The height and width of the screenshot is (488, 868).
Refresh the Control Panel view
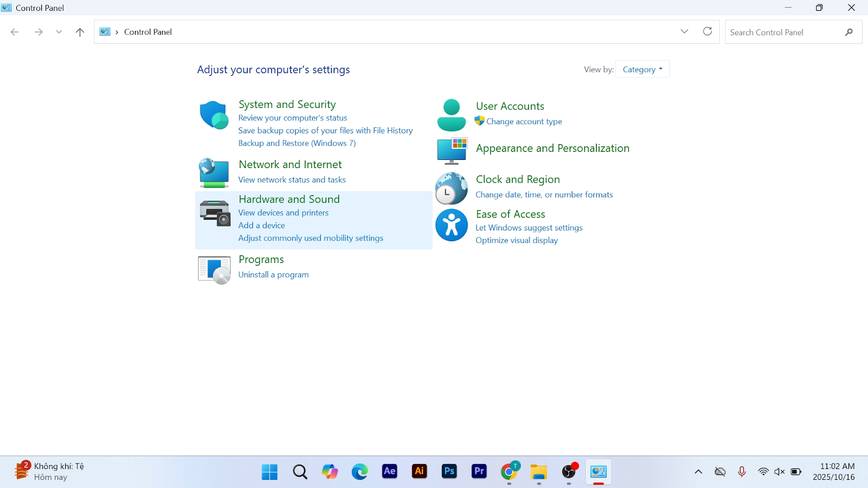pos(707,31)
